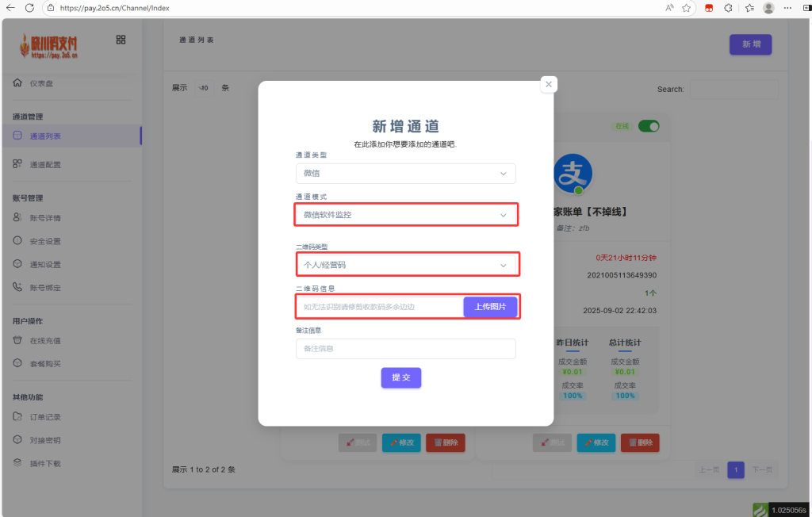Open the browser read aloud icon
812x517 pixels.
tap(668, 8)
